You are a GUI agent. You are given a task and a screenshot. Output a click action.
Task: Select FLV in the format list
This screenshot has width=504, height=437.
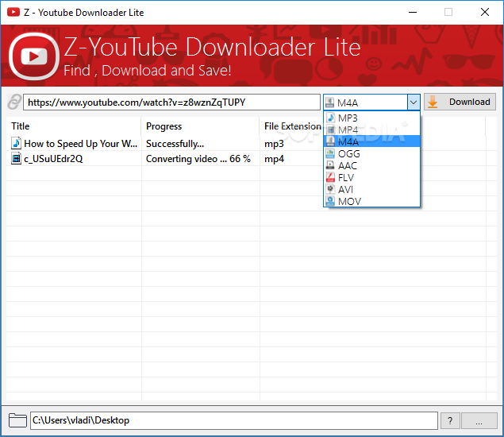click(x=372, y=177)
